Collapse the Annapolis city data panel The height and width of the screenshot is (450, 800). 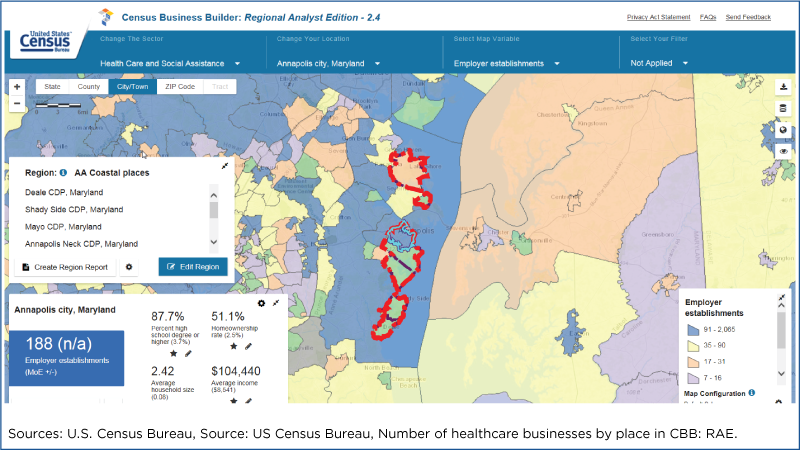point(276,303)
